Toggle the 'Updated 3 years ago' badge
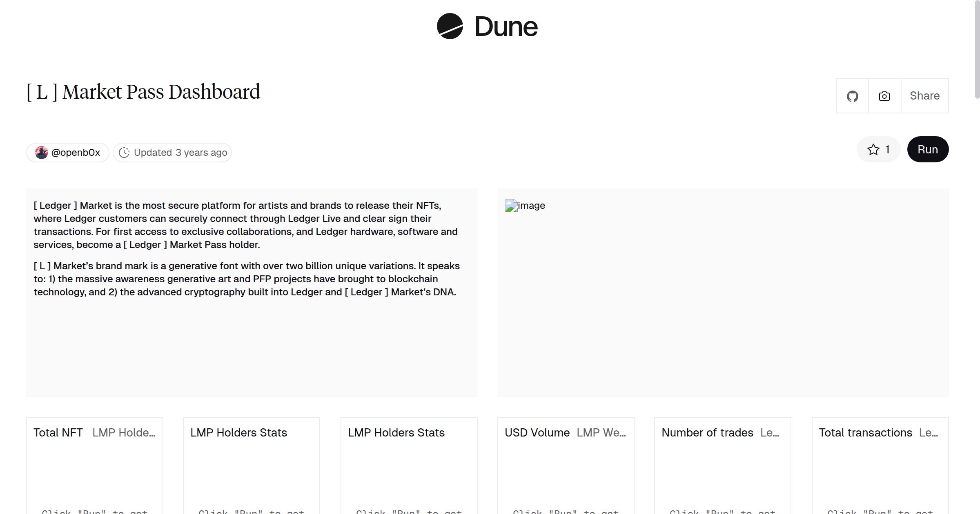Viewport: 980px width, 514px height. 172,152
